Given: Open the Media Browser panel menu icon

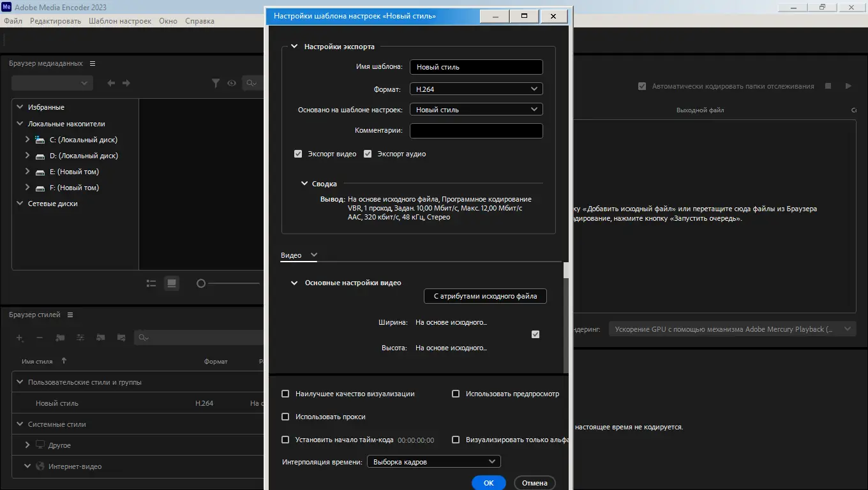Looking at the screenshot, I should pos(93,64).
